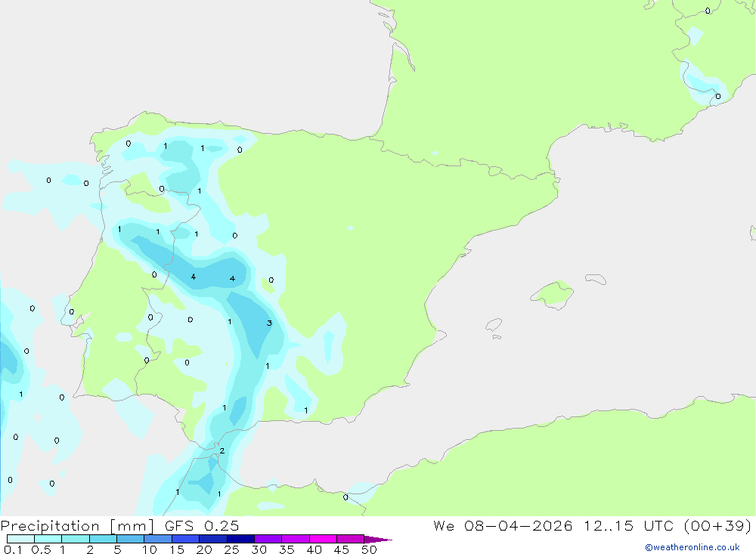
Task: Choose the 40–45 mm legend color segment
Action: point(323,539)
